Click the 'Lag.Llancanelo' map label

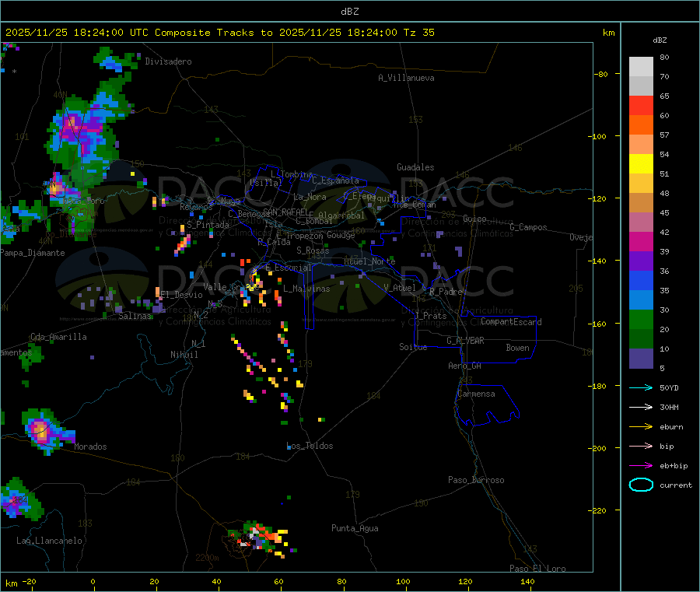tap(49, 541)
